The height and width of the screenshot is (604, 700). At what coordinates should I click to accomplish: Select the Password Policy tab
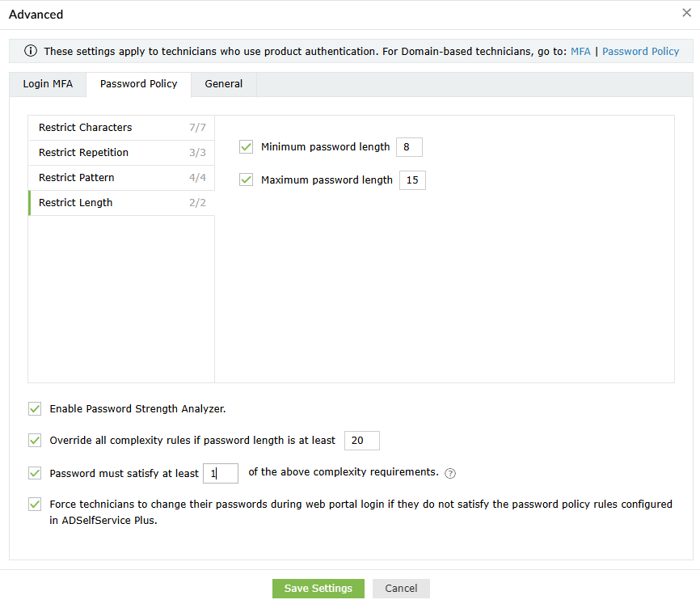pos(138,83)
